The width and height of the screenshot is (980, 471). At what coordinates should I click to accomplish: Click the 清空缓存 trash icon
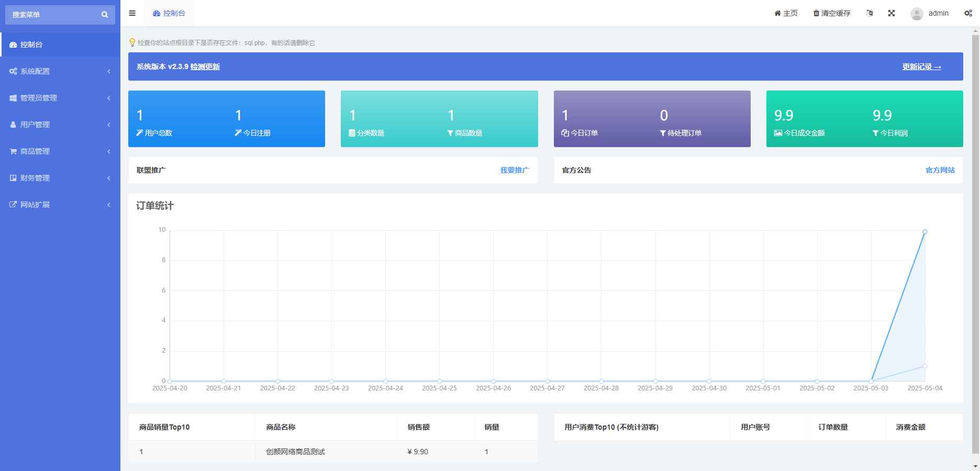[816, 13]
